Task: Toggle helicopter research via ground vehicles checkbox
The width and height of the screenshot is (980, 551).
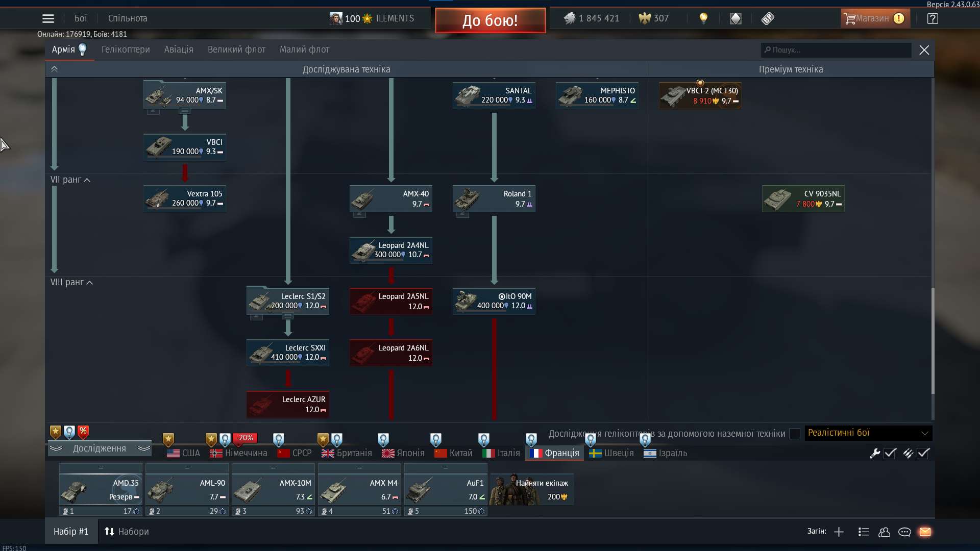Action: [x=795, y=434]
